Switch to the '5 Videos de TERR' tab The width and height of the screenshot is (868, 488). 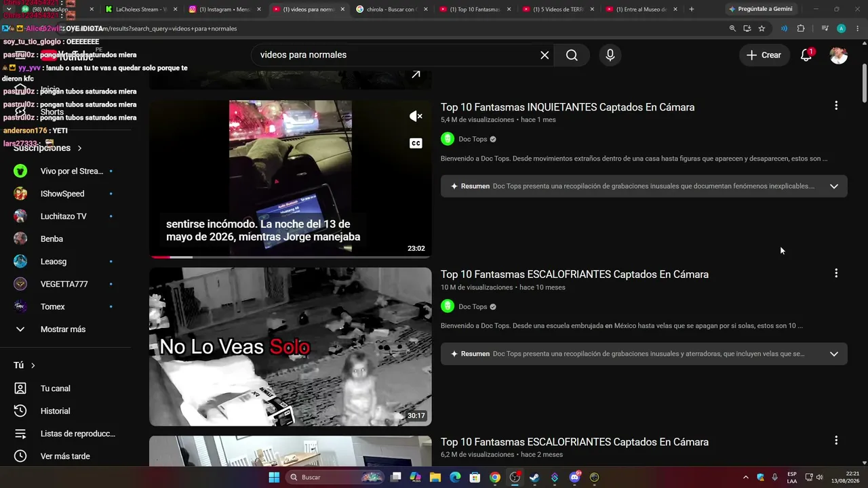click(557, 9)
